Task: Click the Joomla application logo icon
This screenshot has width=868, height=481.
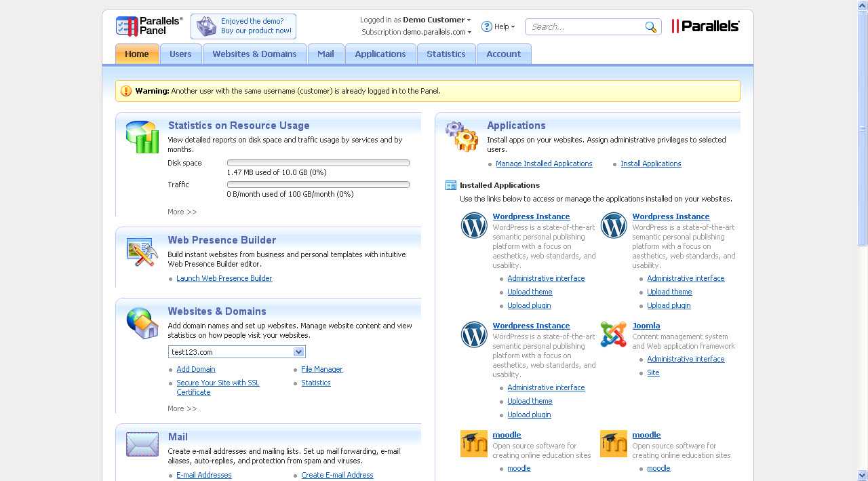Action: point(614,334)
